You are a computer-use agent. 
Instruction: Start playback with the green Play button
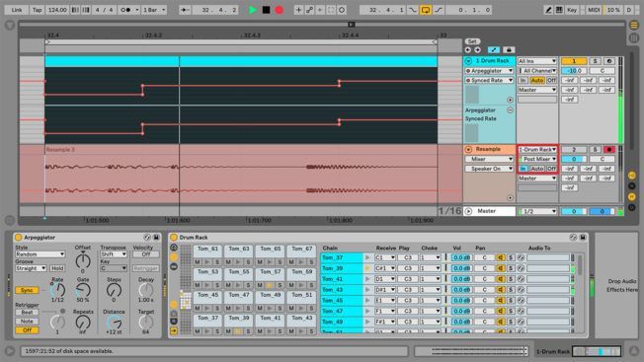(x=253, y=10)
